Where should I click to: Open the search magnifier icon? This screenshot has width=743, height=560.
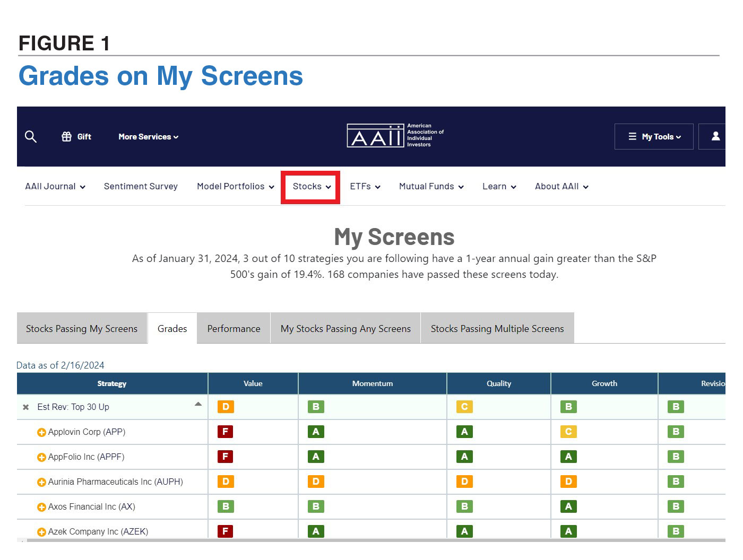pos(31,137)
